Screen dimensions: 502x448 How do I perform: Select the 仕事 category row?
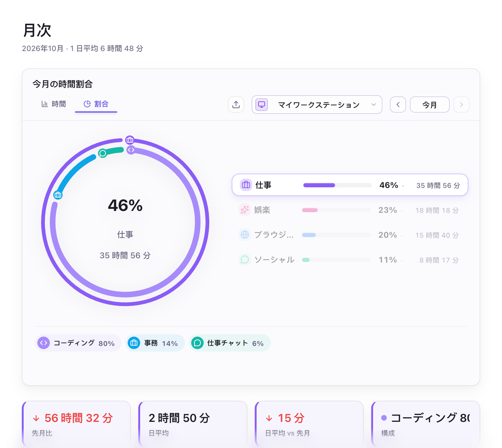point(350,185)
